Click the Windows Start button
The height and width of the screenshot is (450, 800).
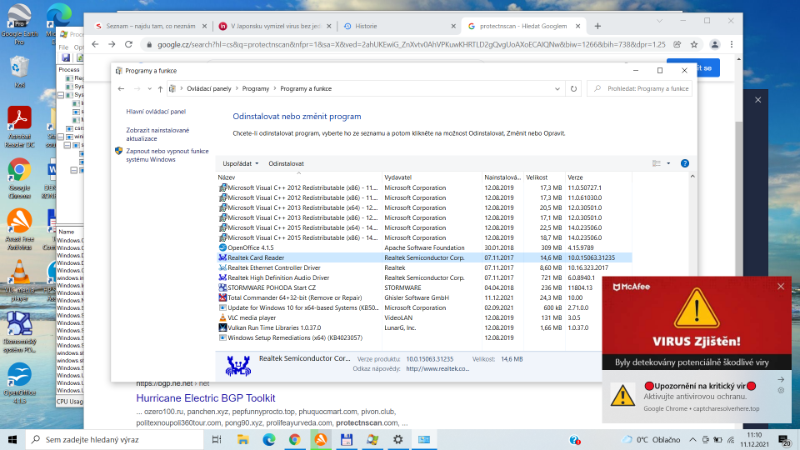[12, 439]
